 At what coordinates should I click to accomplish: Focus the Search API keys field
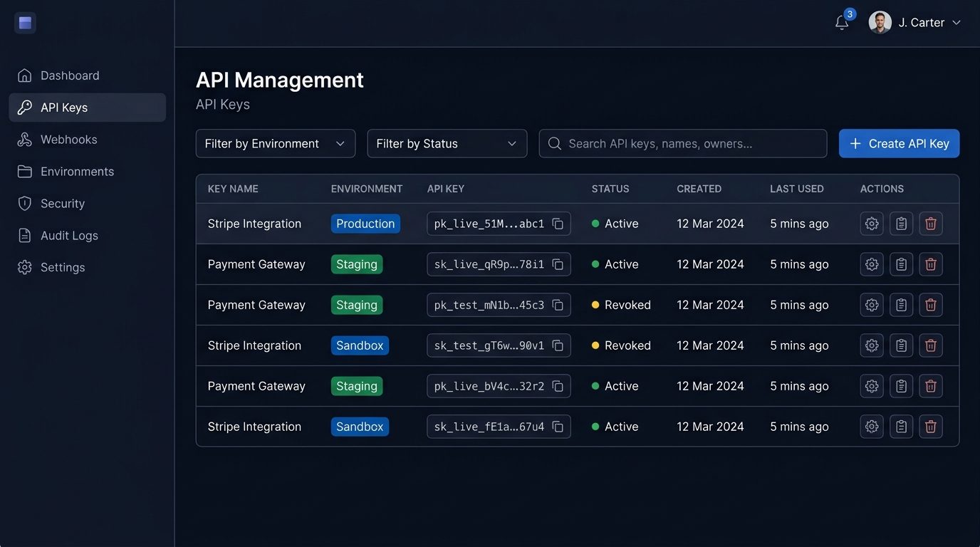tap(683, 143)
